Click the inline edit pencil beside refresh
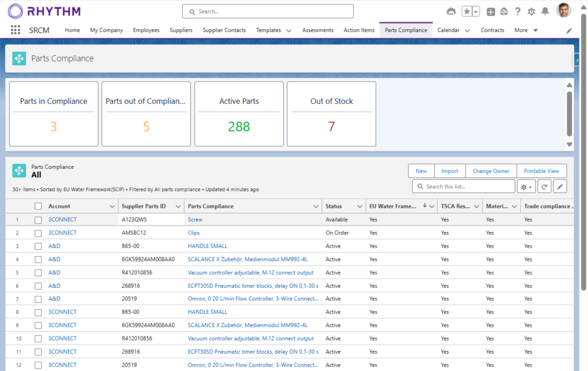 click(560, 187)
